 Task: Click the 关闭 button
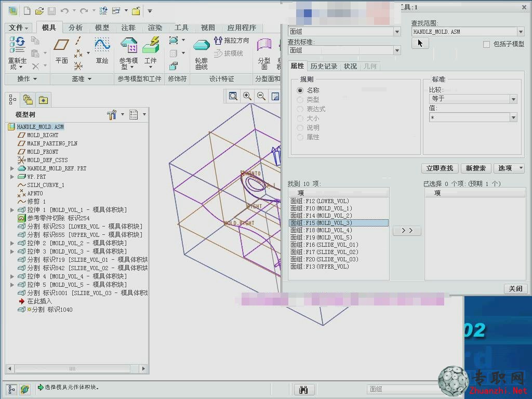516,289
